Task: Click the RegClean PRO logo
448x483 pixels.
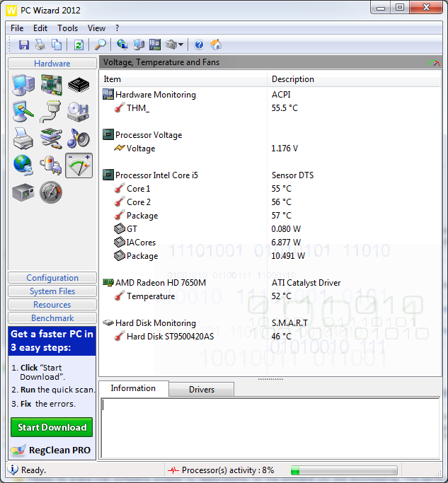Action: coord(51,450)
